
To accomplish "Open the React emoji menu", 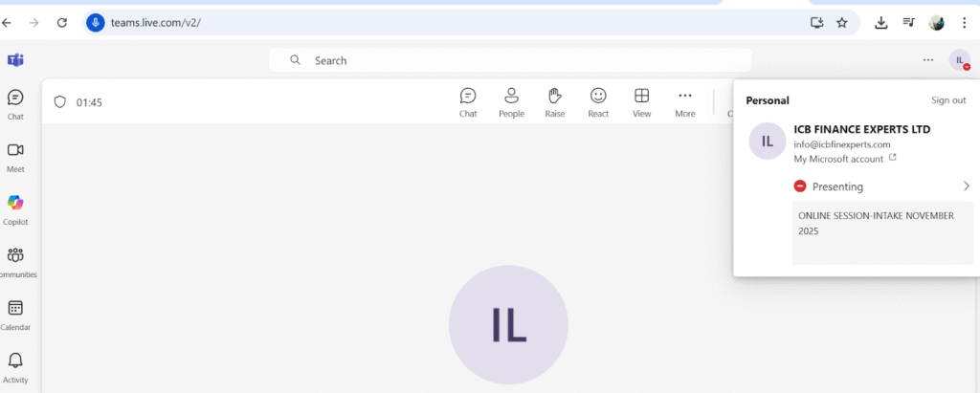I will [598, 102].
